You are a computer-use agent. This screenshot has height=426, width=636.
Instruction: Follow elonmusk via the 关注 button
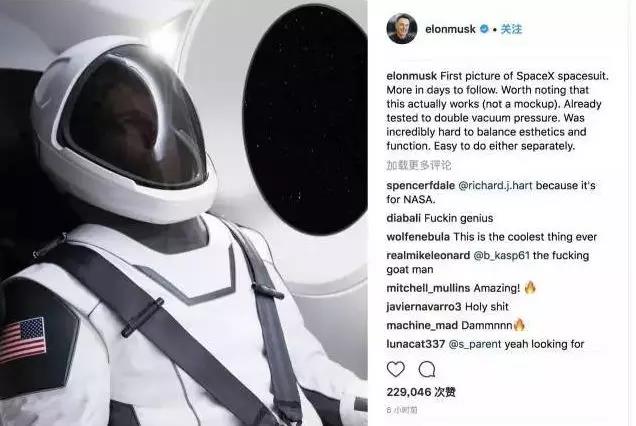(x=511, y=29)
